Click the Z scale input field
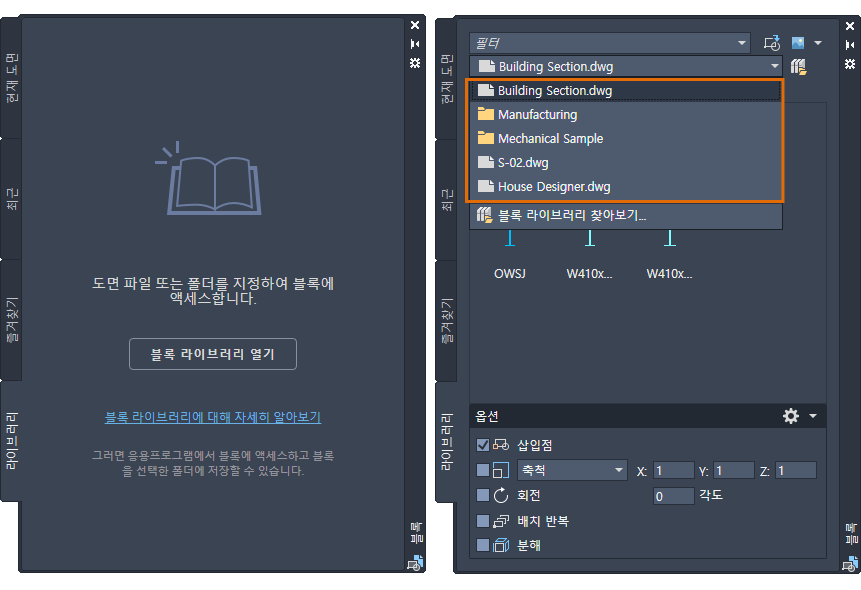This screenshot has height=590, width=861. tap(796, 471)
